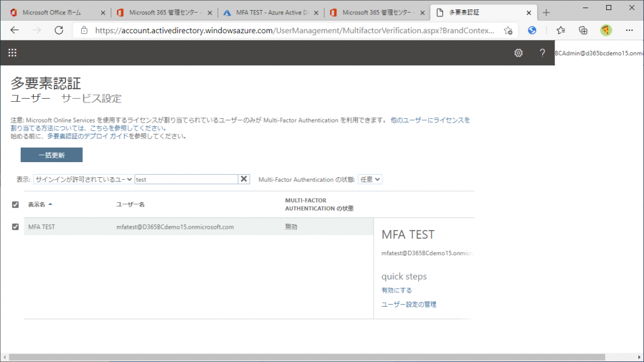Viewport: 644px width, 362px height.
Task: Clear the search text with X button
Action: tap(244, 179)
